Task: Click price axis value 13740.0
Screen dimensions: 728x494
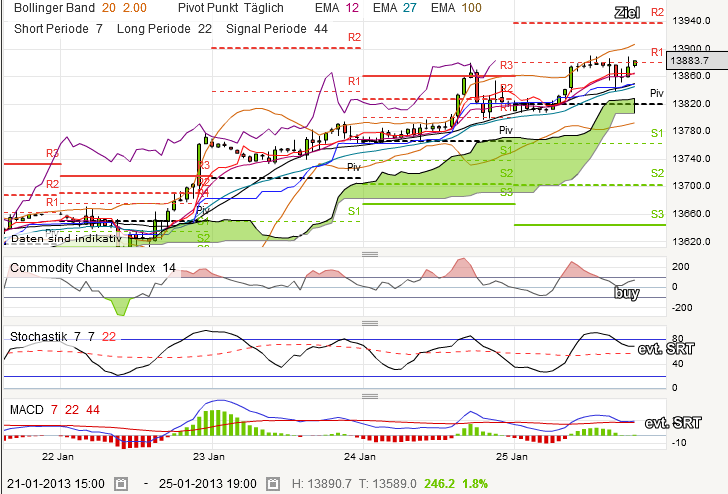Action: [x=691, y=159]
